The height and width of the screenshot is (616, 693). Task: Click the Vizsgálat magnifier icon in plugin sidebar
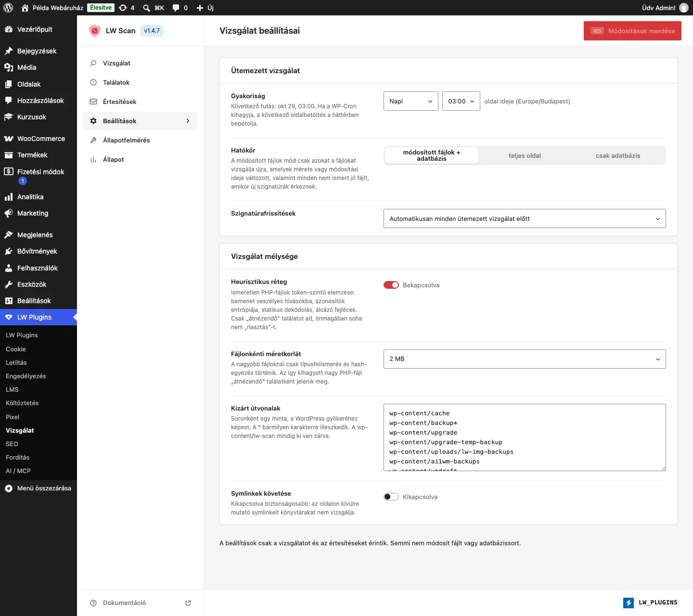pyautogui.click(x=93, y=63)
